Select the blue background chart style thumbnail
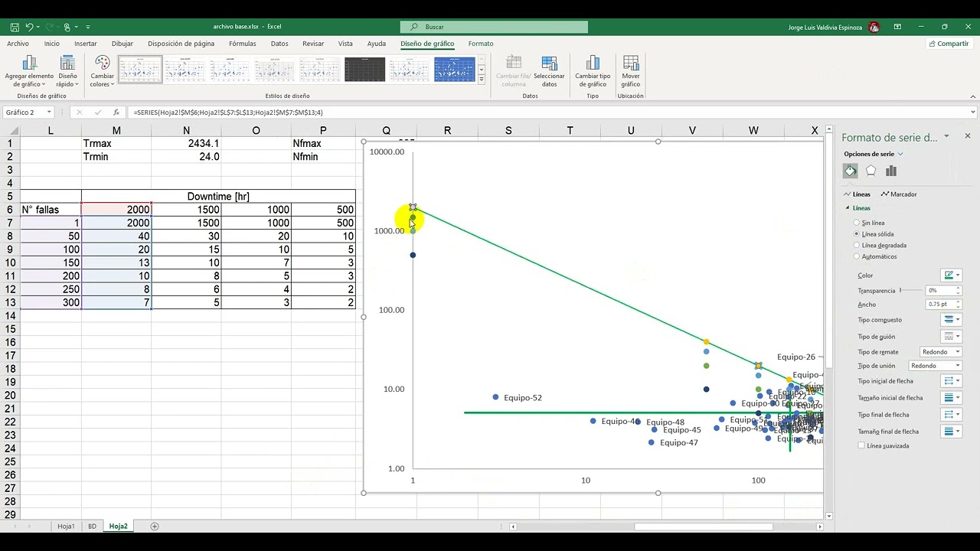Viewport: 980px width, 551px height. (x=455, y=70)
